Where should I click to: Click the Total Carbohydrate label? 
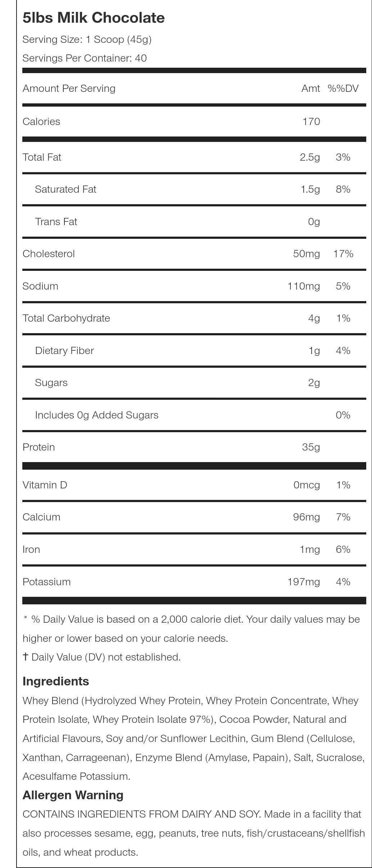[66, 318]
